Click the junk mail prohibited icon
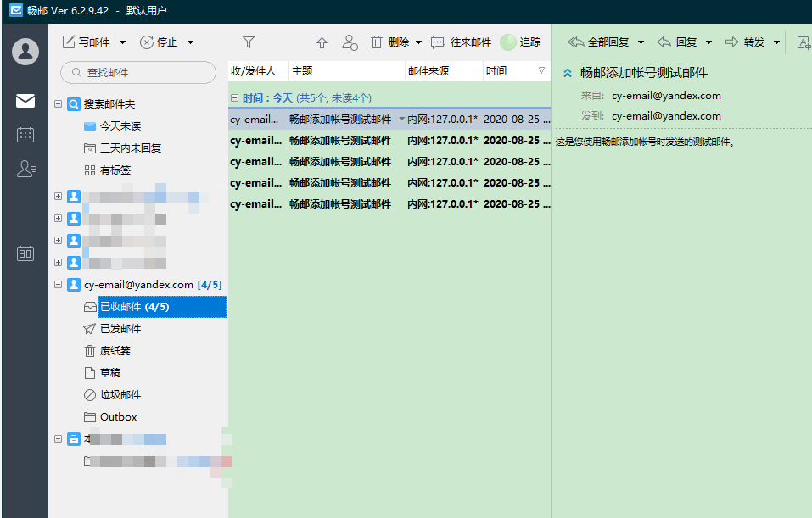Image resolution: width=812 pixels, height=518 pixels. (x=90, y=395)
